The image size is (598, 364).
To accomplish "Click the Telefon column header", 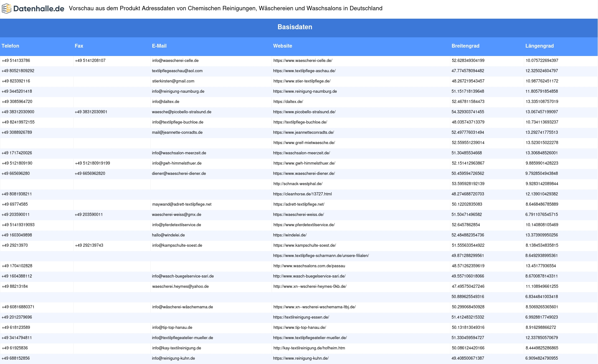I will tap(10, 46).
